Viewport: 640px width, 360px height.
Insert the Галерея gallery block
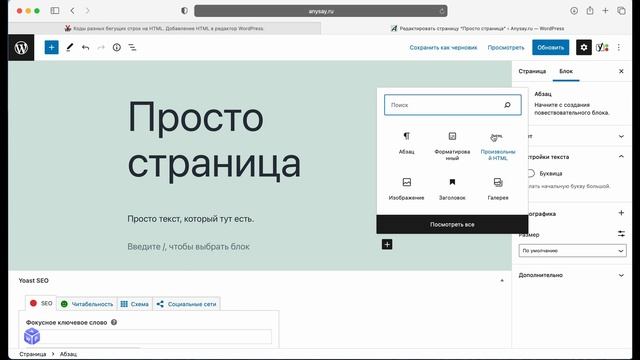click(498, 189)
